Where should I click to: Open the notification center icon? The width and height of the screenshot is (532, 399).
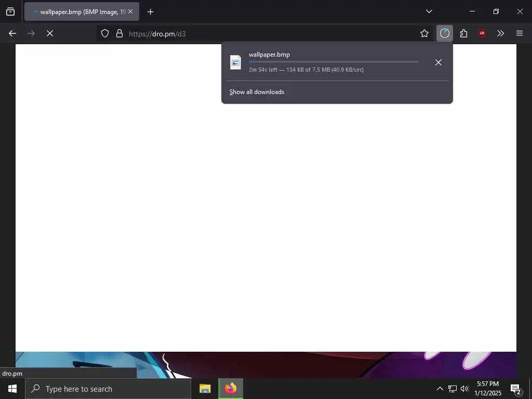[x=515, y=389]
